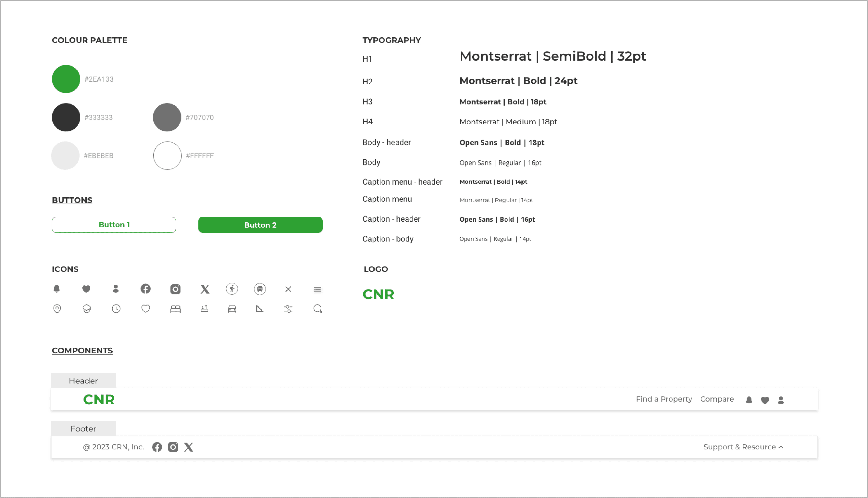Image resolution: width=868 pixels, height=498 pixels.
Task: Click the X (Twitter) logo in the Icons section
Action: click(x=205, y=289)
